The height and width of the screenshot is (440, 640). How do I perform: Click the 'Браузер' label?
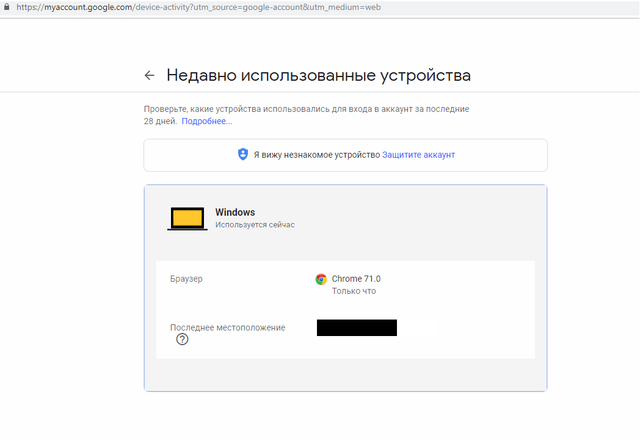(186, 279)
